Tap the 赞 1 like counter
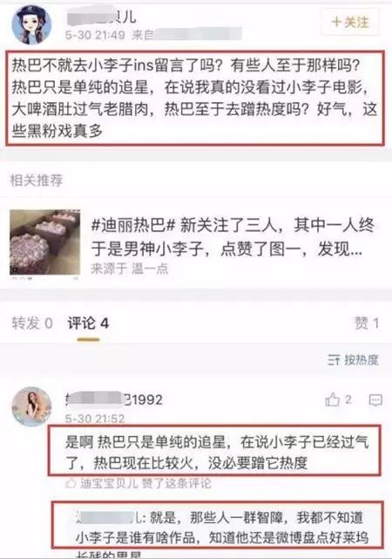Screen dimensions: 392x559 [x=367, y=324]
